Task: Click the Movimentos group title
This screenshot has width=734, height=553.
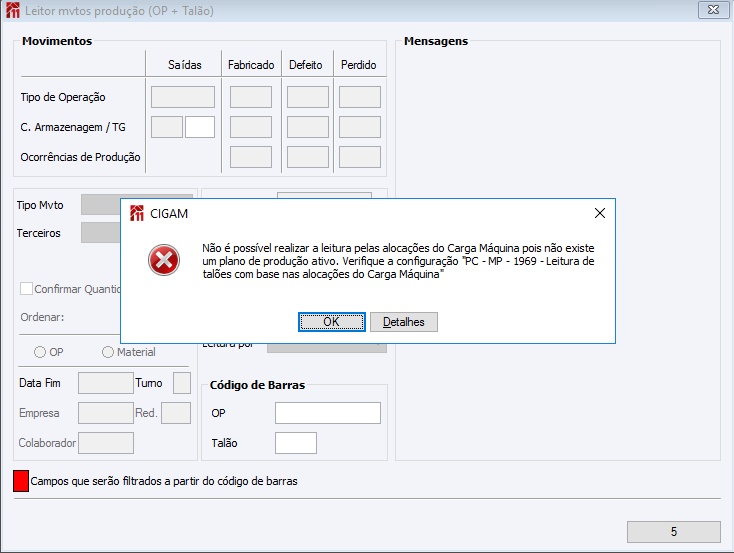Action: 57,41
